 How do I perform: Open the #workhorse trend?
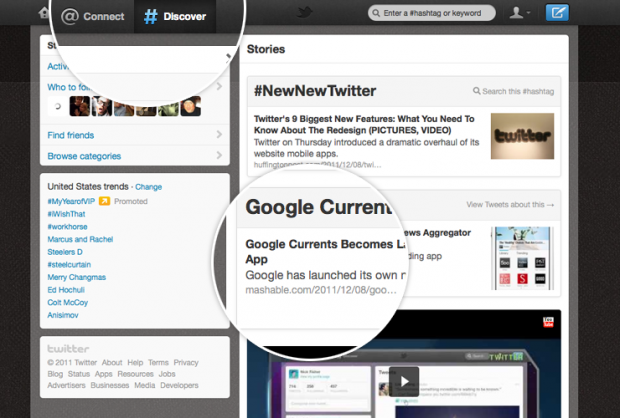click(68, 227)
